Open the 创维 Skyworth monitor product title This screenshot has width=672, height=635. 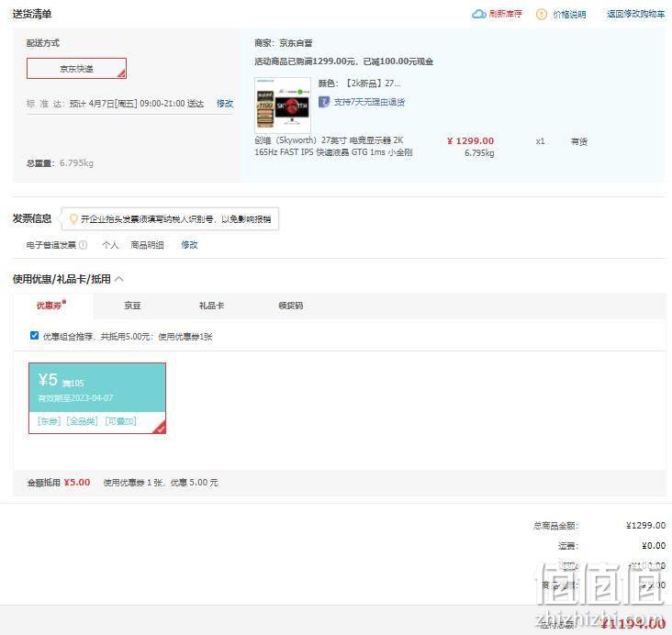333,146
